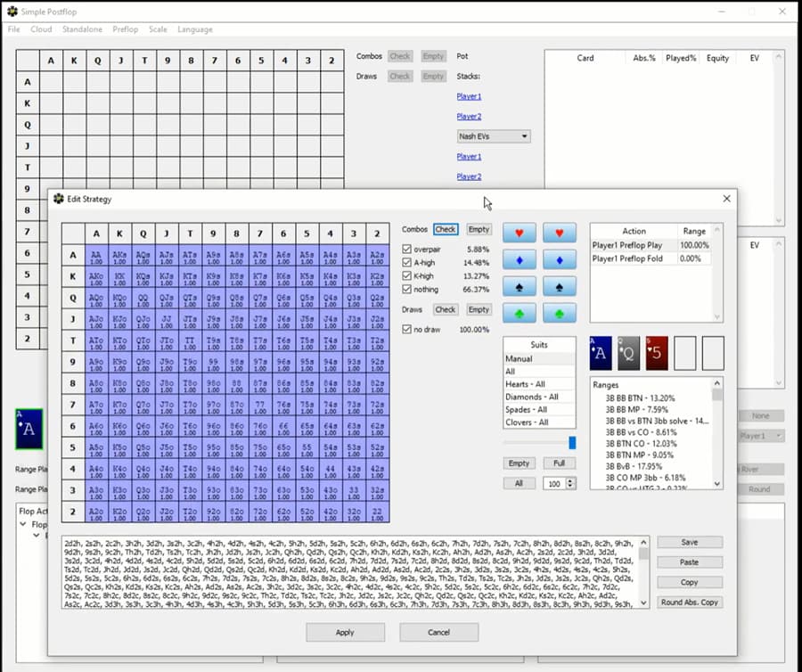Uncheck the nothing checkbox

pos(406,289)
